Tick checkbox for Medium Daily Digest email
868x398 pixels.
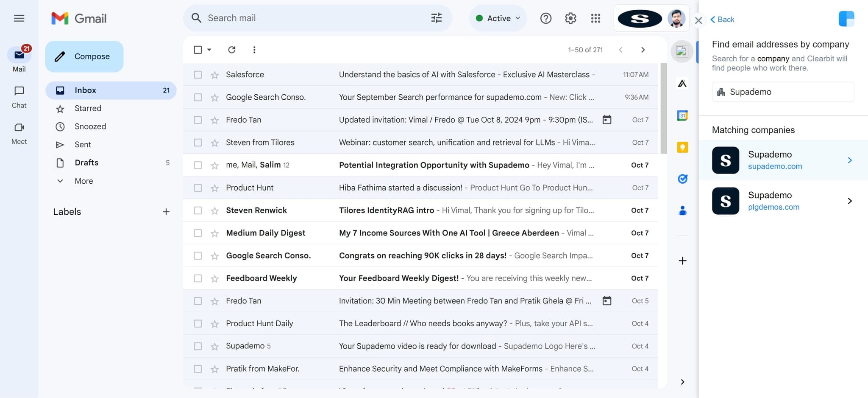tap(198, 233)
